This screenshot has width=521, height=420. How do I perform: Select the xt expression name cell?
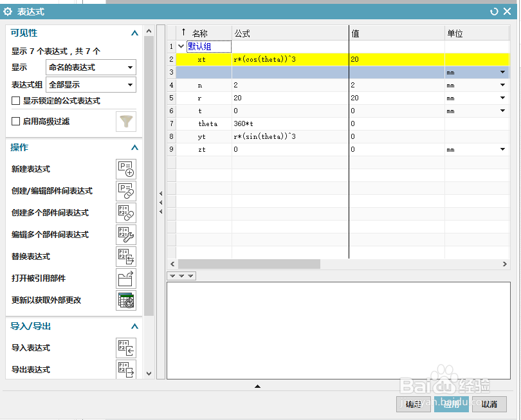click(204, 59)
